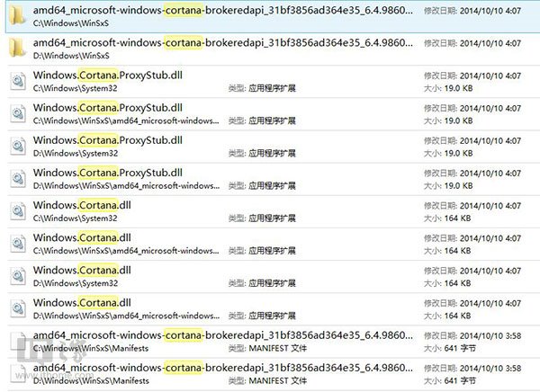Select Windows.Cortana.ProxyStub.dll name under C:\Windows\WinSxS\amd64 path

(108, 108)
